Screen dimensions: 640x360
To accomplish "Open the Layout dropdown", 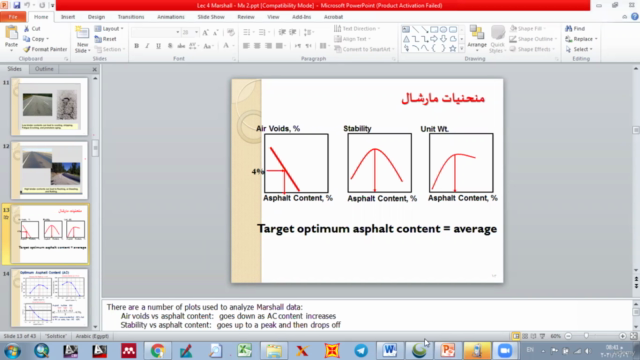I will pos(109,29).
